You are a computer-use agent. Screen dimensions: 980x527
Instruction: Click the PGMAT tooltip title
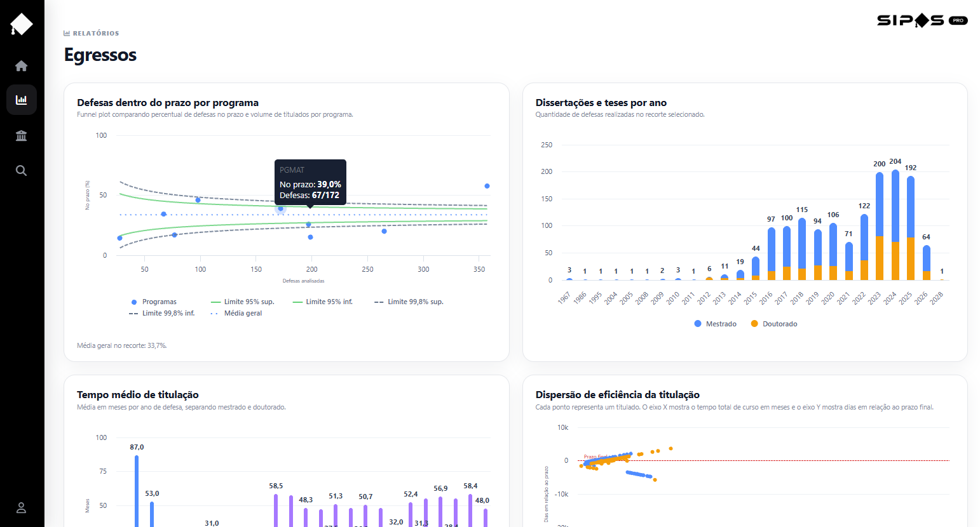(x=292, y=170)
